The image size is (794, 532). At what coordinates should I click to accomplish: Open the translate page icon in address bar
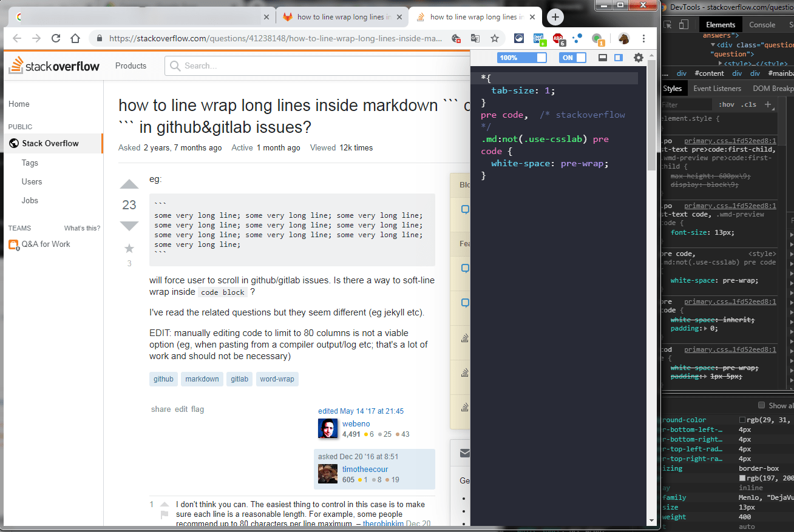[475, 38]
